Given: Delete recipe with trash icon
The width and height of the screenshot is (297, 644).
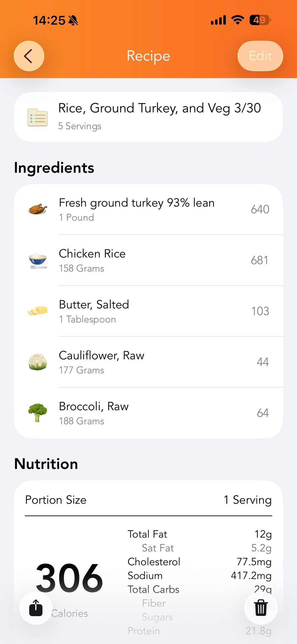Looking at the screenshot, I should pyautogui.click(x=261, y=608).
